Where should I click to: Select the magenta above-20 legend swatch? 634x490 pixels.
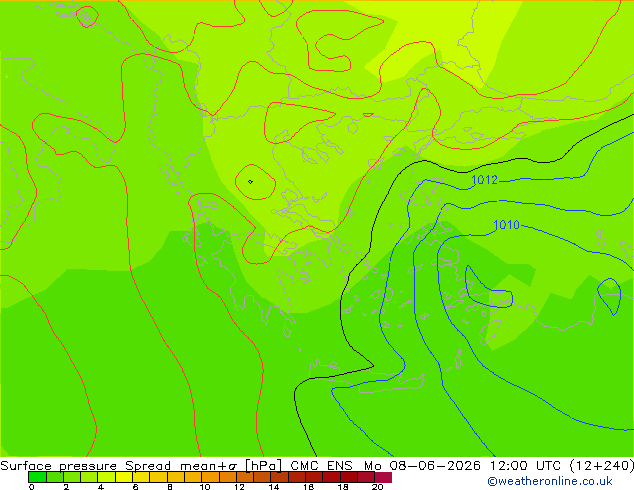click(x=383, y=477)
